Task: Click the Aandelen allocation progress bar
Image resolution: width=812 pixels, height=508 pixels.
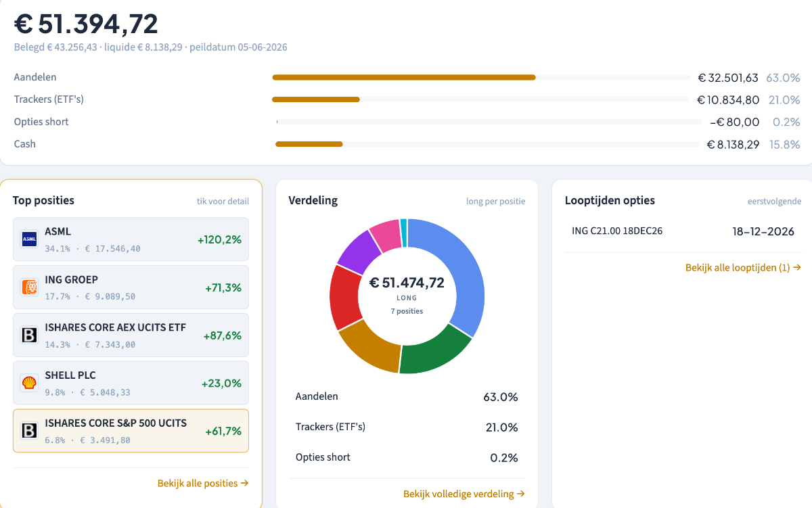Action: pyautogui.click(x=480, y=78)
